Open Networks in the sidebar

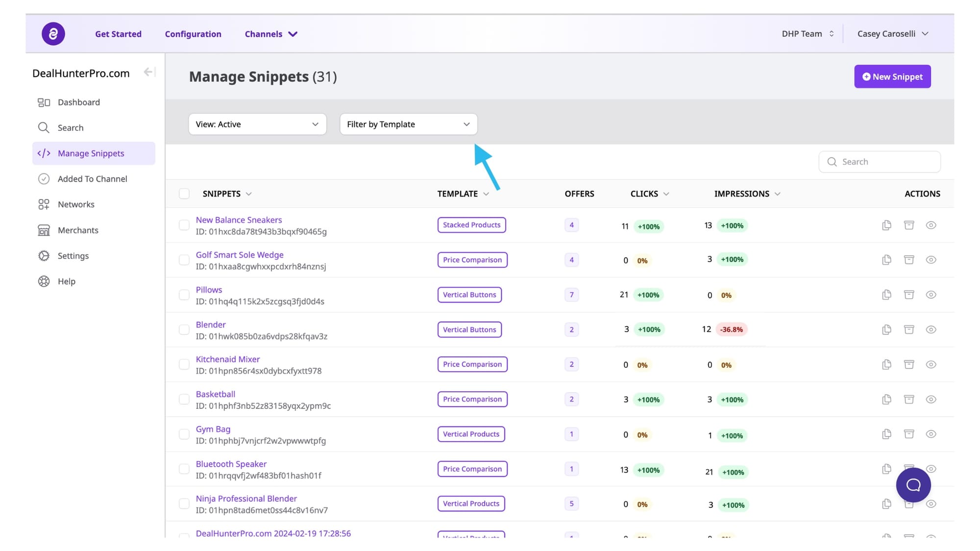coord(76,205)
